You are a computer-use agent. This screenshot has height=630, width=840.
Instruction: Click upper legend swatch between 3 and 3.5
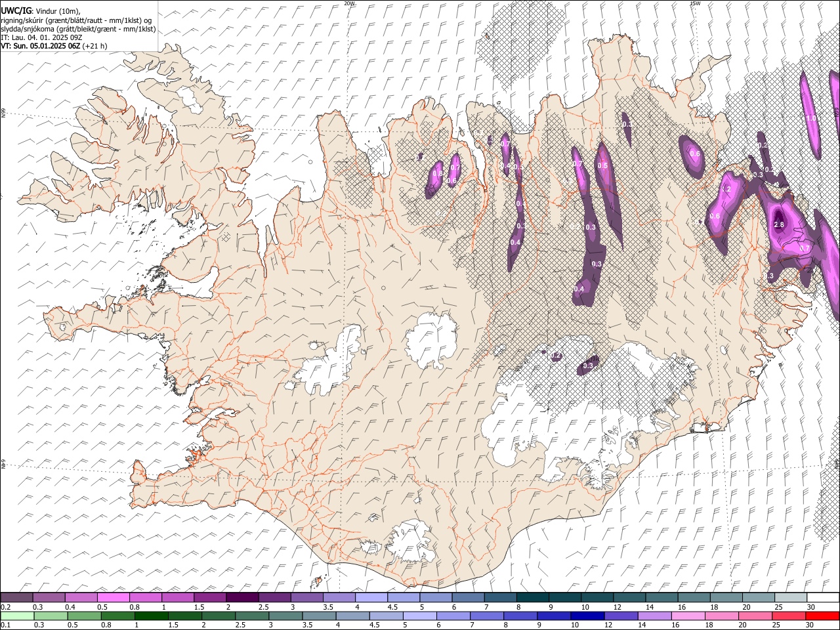click(307, 597)
